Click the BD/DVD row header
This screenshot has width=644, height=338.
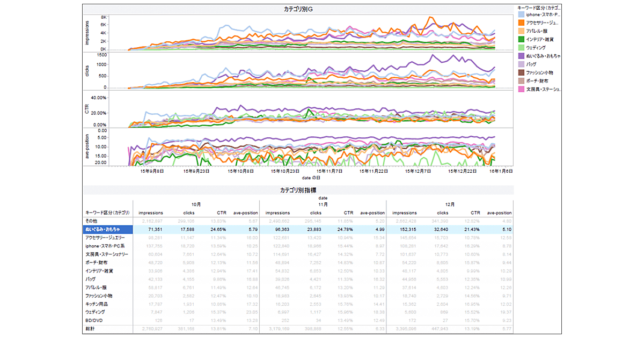pos(94,320)
